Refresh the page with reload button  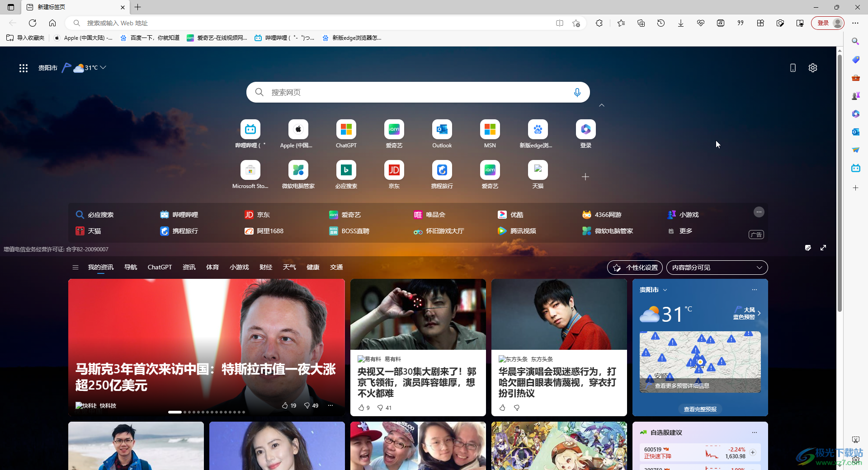tap(33, 23)
